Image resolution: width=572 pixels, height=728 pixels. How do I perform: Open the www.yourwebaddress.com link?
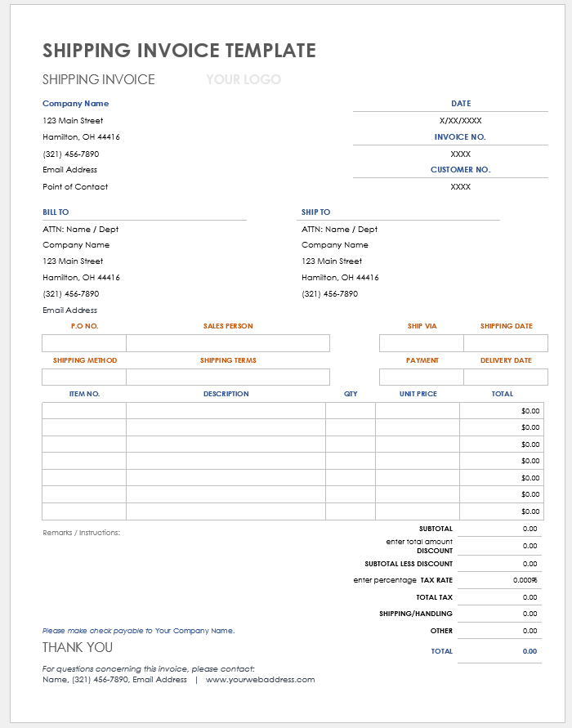(x=260, y=680)
